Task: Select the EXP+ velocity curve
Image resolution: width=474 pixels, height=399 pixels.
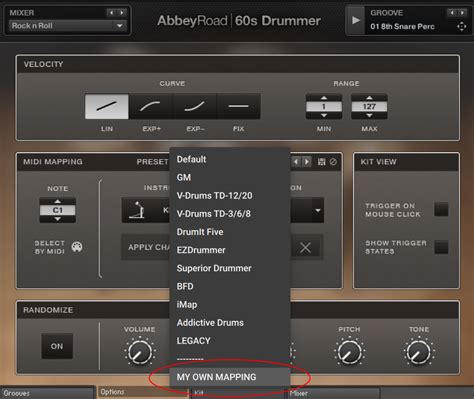Action: point(151,106)
